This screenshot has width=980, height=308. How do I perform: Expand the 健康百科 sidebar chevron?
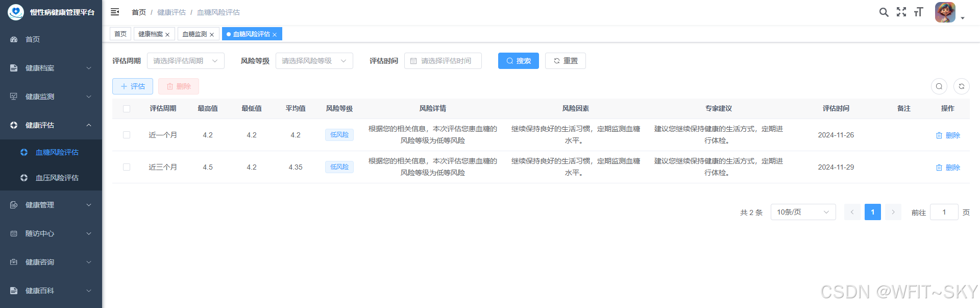click(89, 291)
